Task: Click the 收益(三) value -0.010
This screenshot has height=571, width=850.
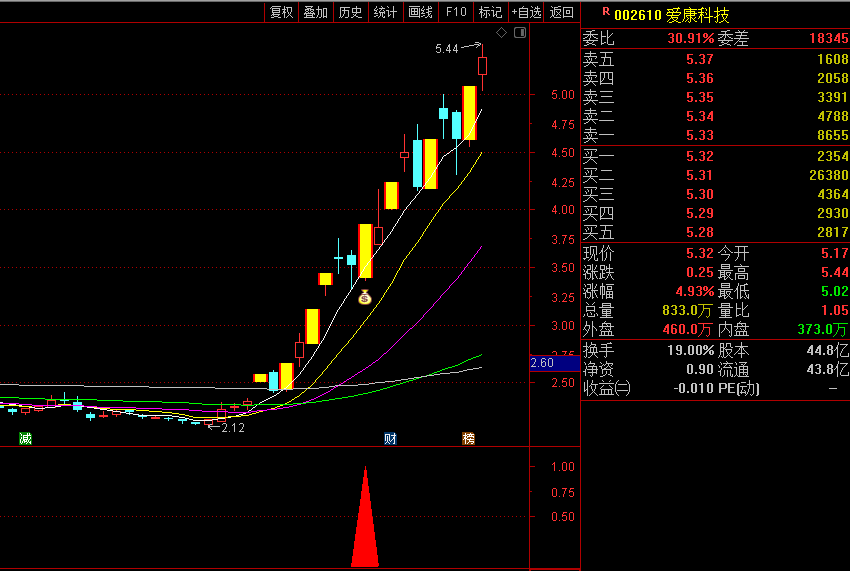Action: [x=693, y=388]
